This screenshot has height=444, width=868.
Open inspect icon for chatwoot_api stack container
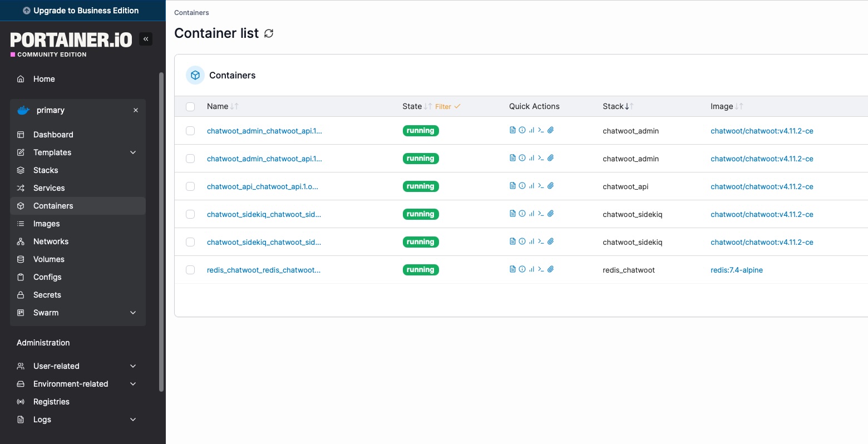point(522,186)
